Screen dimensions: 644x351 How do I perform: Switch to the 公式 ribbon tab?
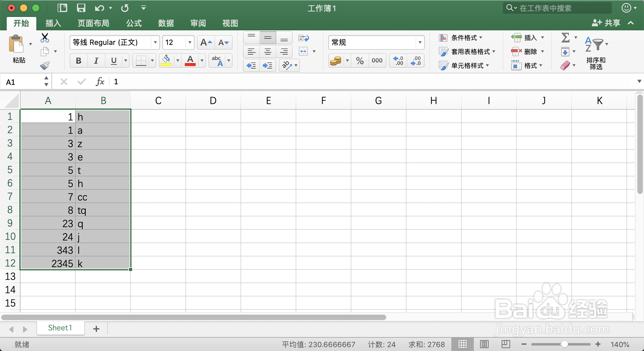pyautogui.click(x=134, y=23)
